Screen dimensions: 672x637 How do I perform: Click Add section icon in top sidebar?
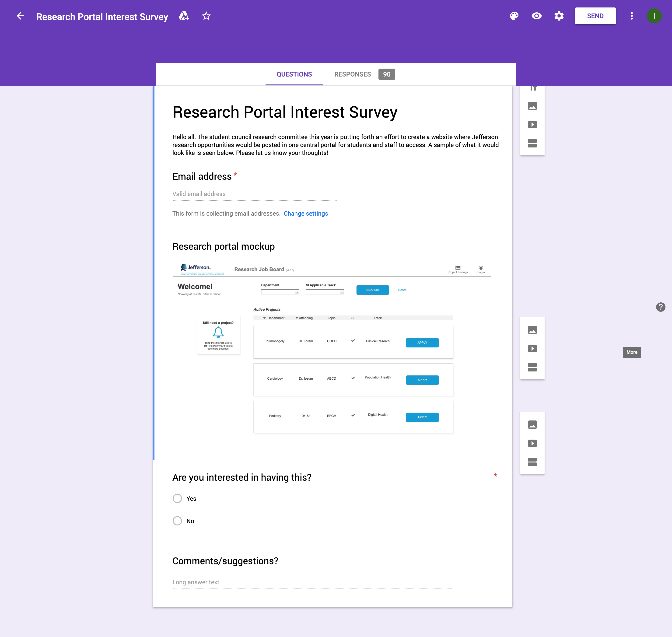[x=532, y=143]
